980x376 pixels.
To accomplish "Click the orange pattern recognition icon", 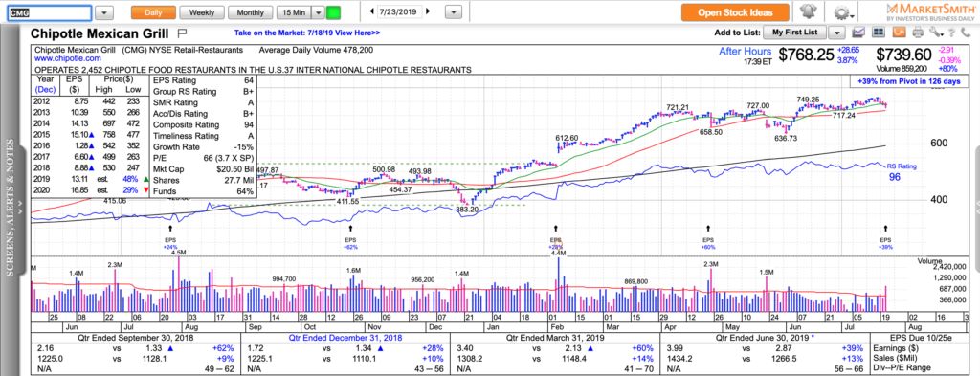I will [x=898, y=32].
